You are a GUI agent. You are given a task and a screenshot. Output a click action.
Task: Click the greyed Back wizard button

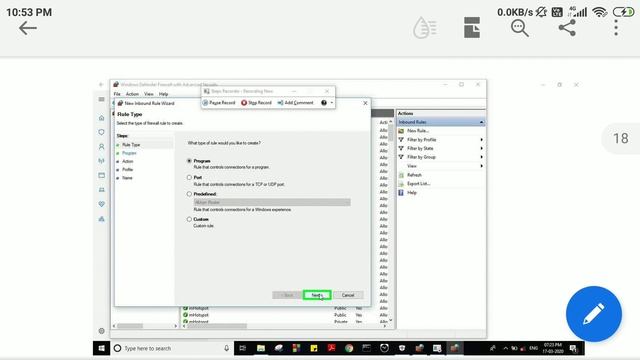point(287,295)
